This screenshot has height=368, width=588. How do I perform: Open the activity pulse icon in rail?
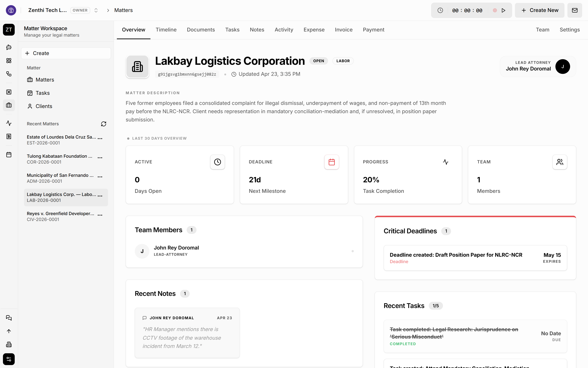point(9,123)
